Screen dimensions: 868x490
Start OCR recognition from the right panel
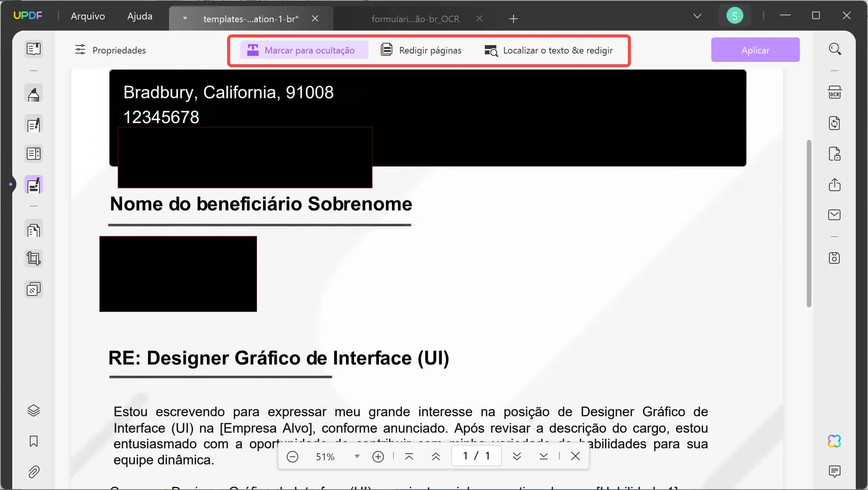[x=835, y=92]
